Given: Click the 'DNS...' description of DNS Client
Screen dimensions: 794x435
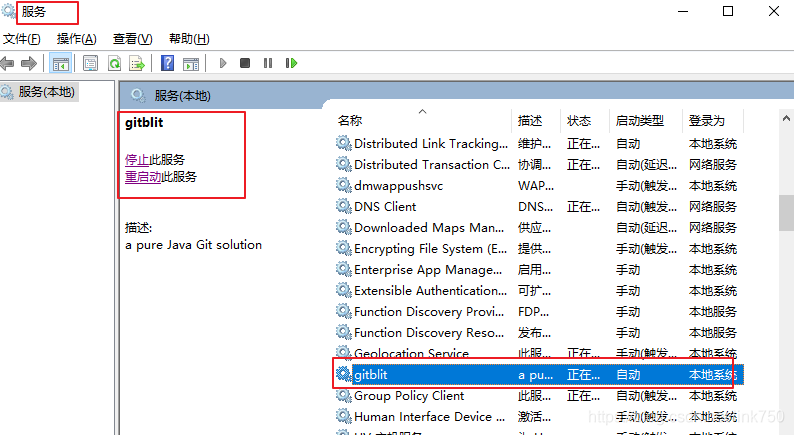Looking at the screenshot, I should [535, 207].
